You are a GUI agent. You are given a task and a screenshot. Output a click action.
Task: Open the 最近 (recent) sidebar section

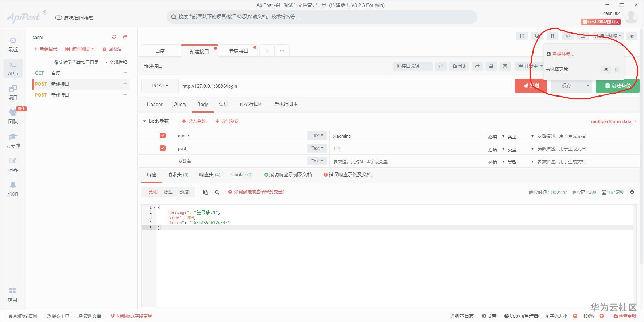click(x=13, y=44)
